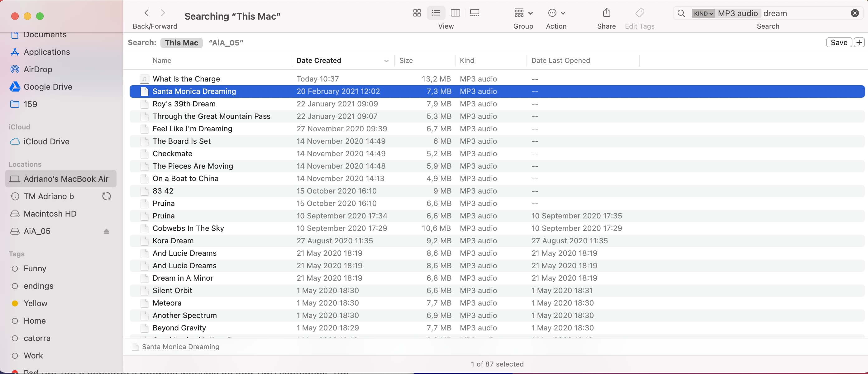The image size is (868, 374).
Task: Switch search scope to "AiA_05"
Action: click(226, 43)
